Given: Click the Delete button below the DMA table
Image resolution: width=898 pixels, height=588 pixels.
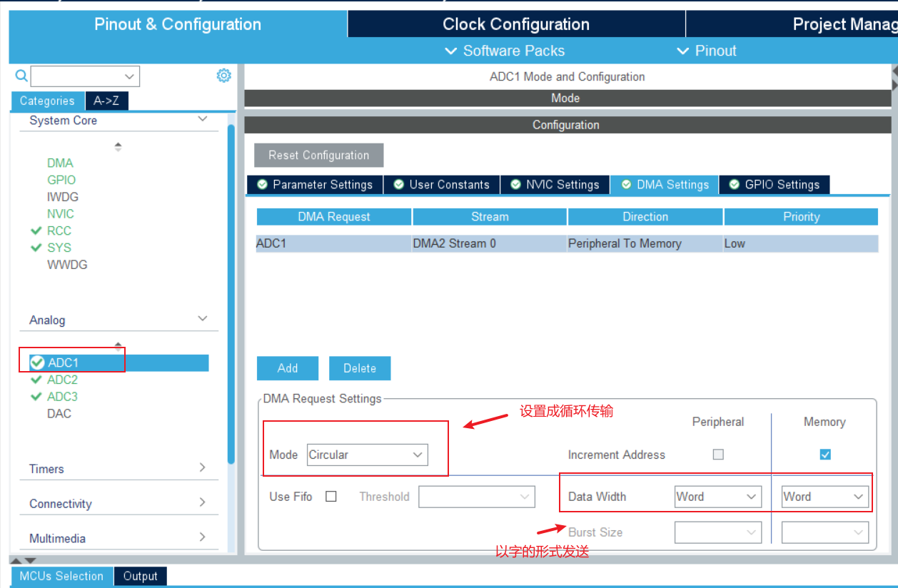Looking at the screenshot, I should coord(359,368).
